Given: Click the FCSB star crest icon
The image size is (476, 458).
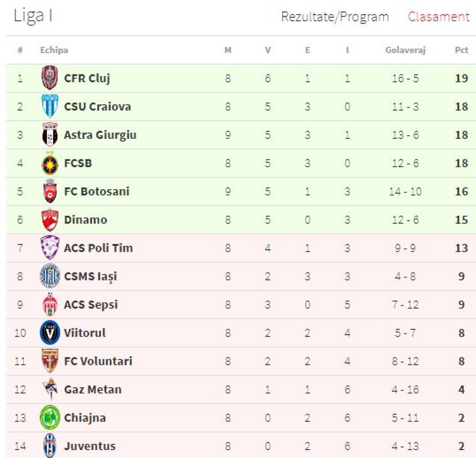Looking at the screenshot, I should pyautogui.click(x=50, y=163).
